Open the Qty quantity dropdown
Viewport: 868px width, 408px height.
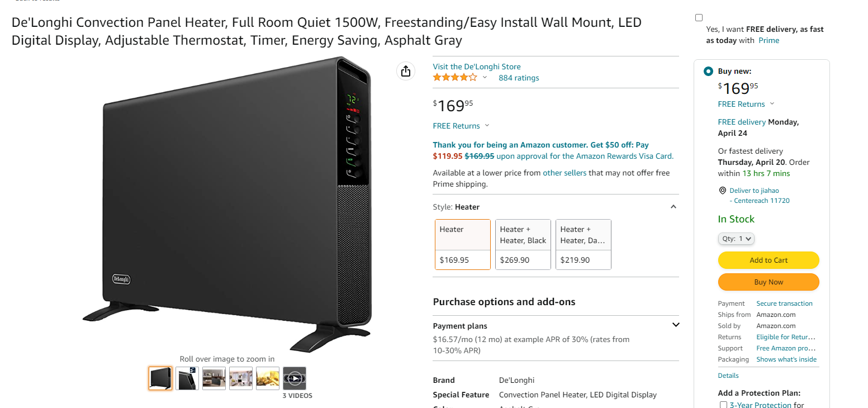(x=736, y=239)
